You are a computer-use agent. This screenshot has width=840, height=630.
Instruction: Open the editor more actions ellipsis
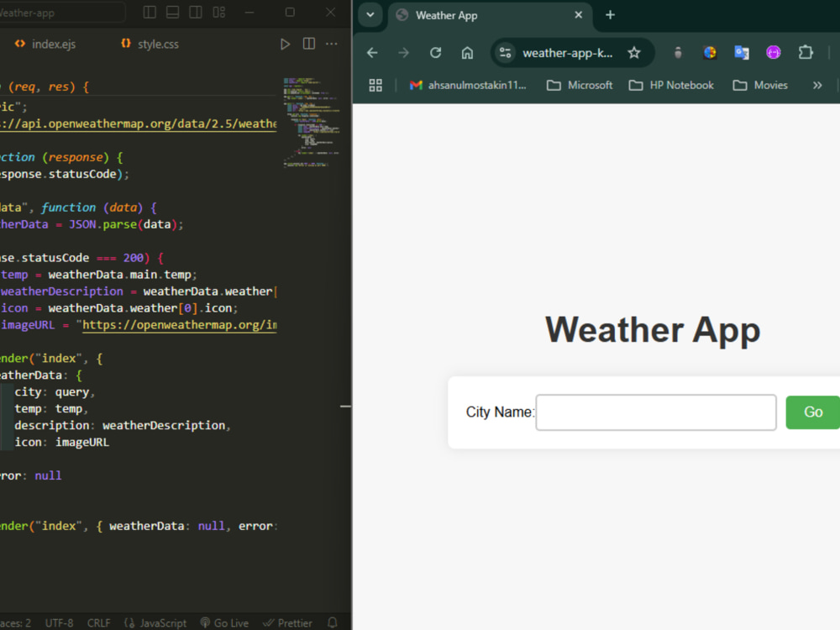click(332, 44)
